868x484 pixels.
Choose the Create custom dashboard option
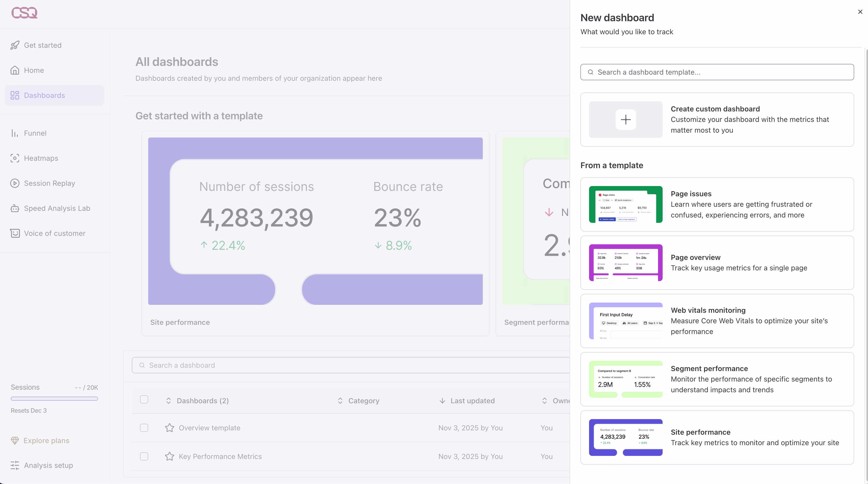click(717, 120)
